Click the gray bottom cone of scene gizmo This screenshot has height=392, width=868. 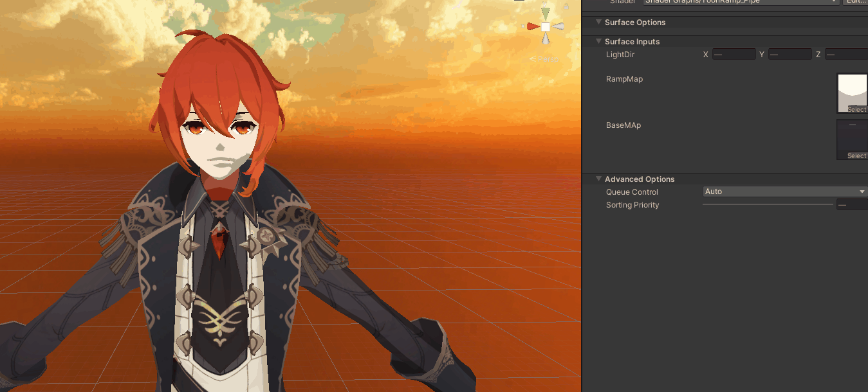546,39
